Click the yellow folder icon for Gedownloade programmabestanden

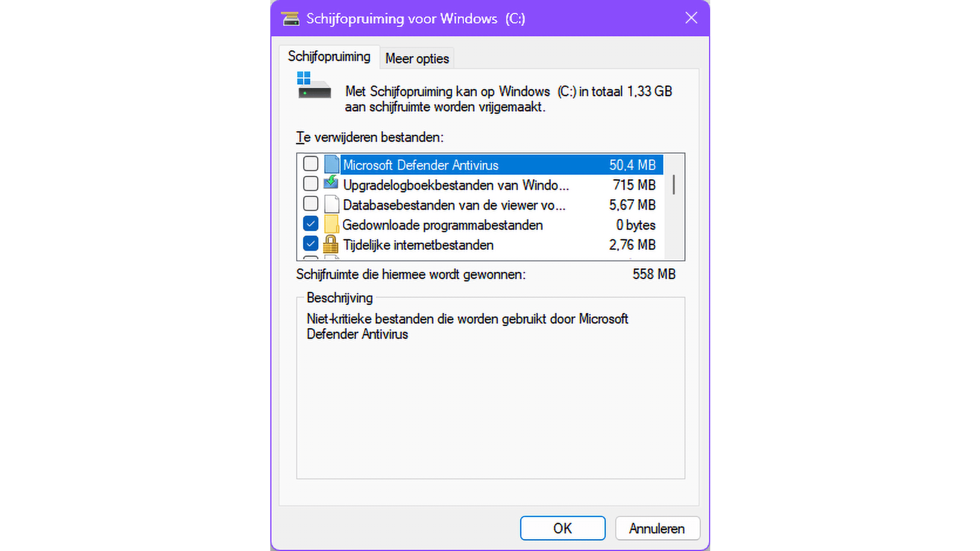pyautogui.click(x=331, y=224)
